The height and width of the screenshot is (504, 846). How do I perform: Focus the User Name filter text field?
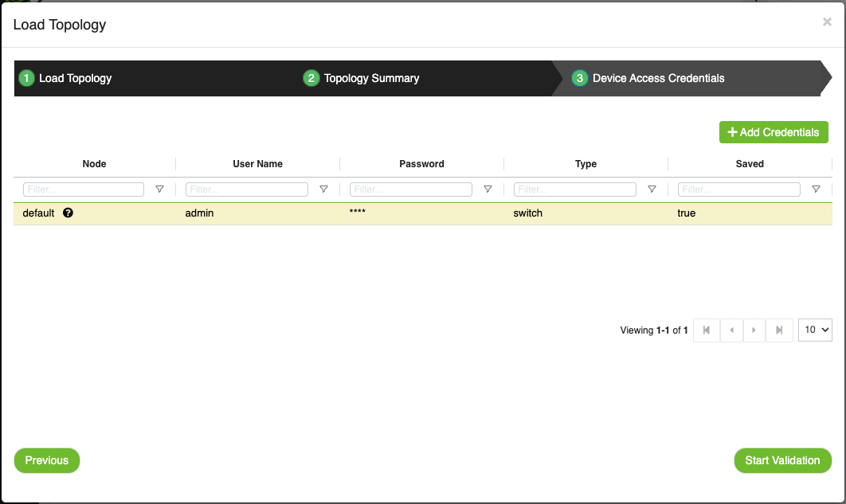tap(246, 189)
